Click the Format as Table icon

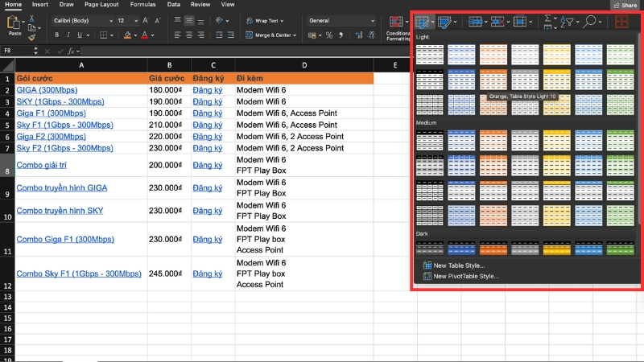coord(423,22)
